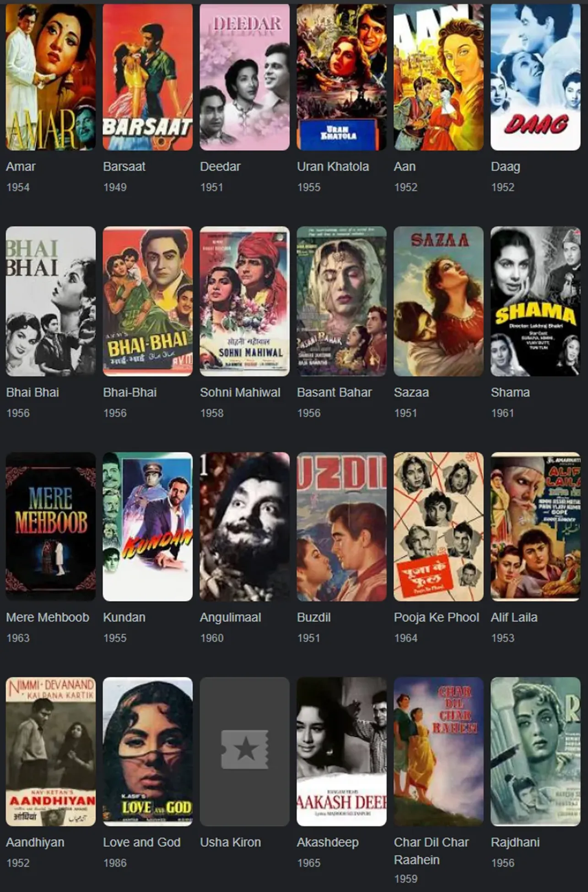Click the Deedar poster thumbnail
Viewport: 588px width, 892px height.
(245, 77)
